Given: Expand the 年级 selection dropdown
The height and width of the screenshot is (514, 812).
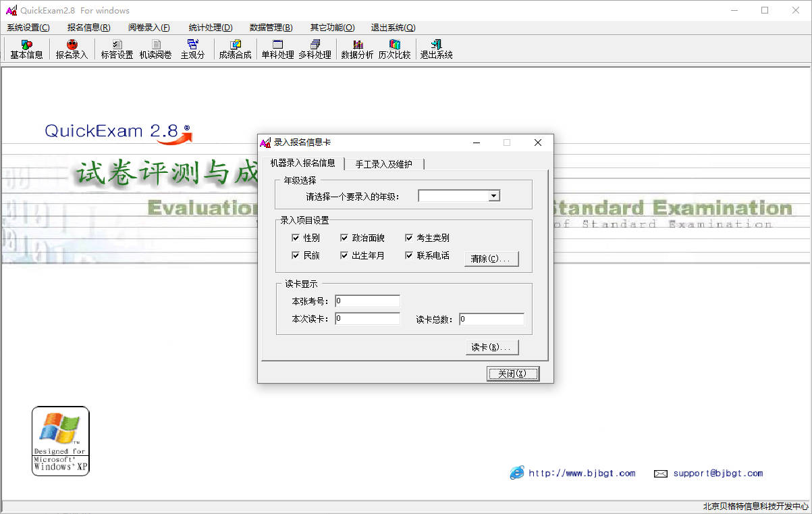Looking at the screenshot, I should click(x=494, y=196).
